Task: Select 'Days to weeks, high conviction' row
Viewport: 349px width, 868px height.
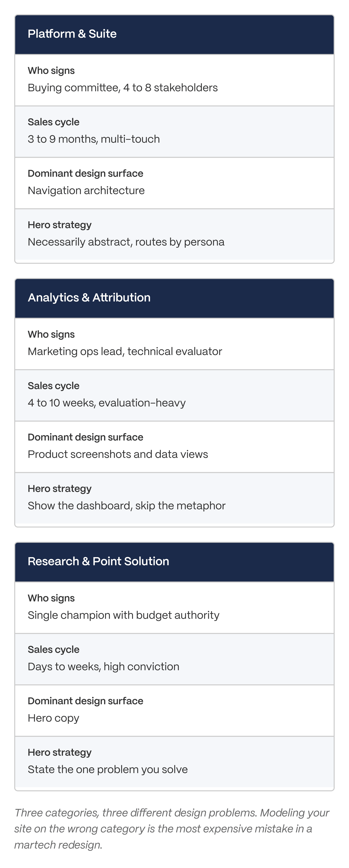Action: pyautogui.click(x=174, y=659)
